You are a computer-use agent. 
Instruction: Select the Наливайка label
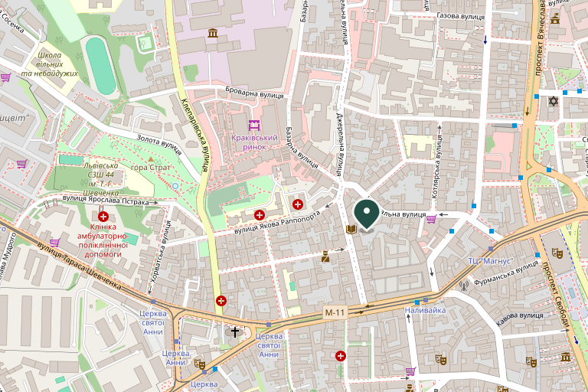coord(425,310)
